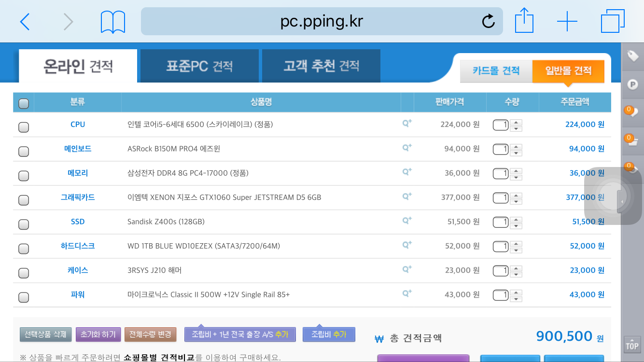Select product name 'ASRock B150M PRO4 에즈윈'

pyautogui.click(x=174, y=149)
